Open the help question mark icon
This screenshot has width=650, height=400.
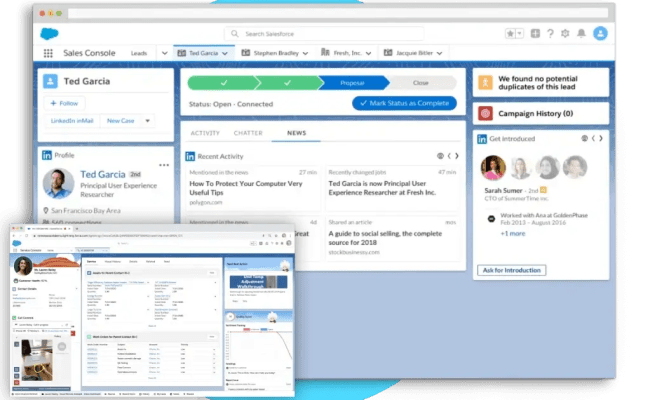pyautogui.click(x=550, y=34)
